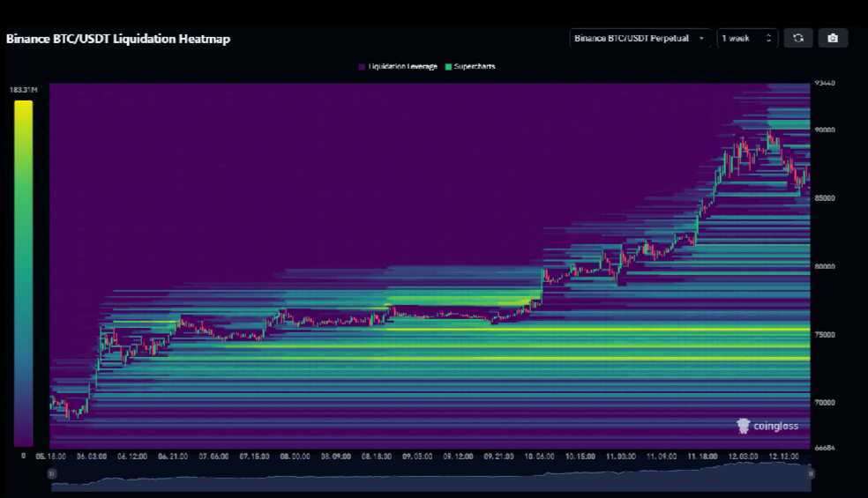This screenshot has height=498, width=868.
Task: Click the 80000 price axis label
Action: click(x=825, y=266)
